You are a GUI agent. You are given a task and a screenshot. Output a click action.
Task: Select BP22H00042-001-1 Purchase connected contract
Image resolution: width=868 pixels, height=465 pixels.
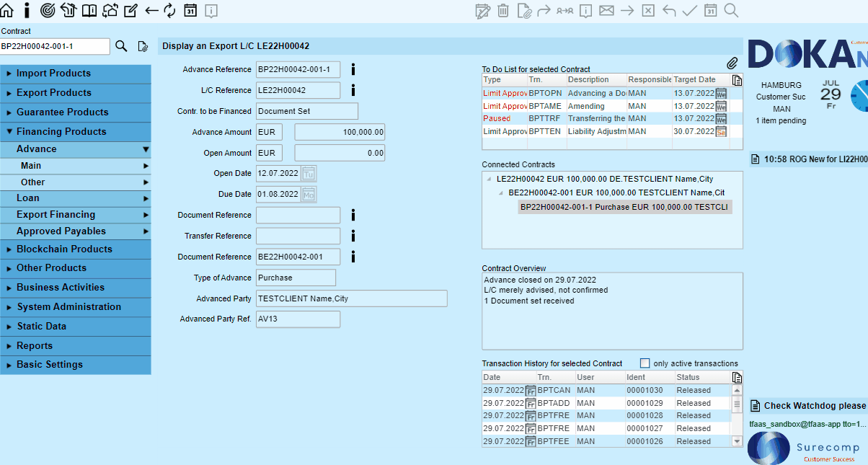pyautogui.click(x=624, y=207)
